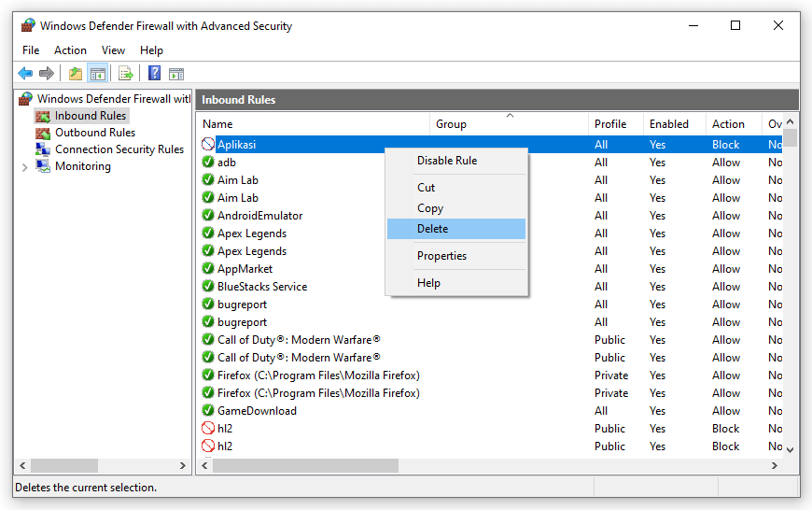This screenshot has height=510, width=812.
Task: Click the red block icon of last hl2
Action: coord(208,446)
